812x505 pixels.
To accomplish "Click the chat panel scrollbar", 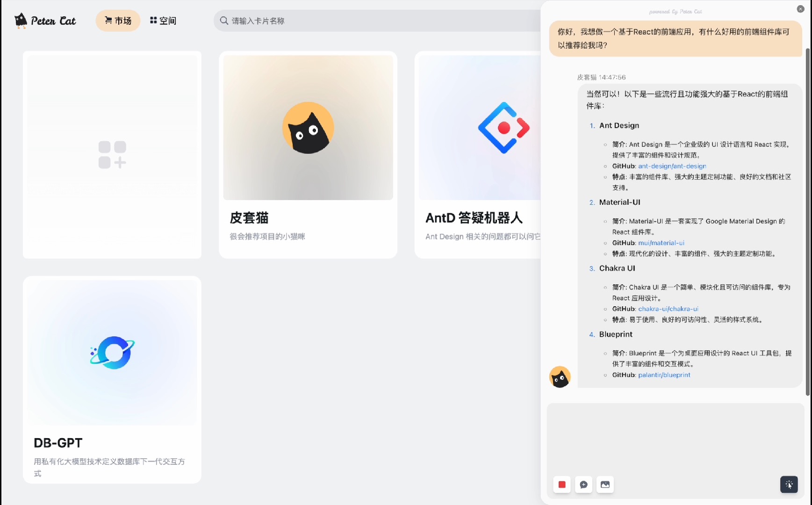I will pyautogui.click(x=808, y=222).
